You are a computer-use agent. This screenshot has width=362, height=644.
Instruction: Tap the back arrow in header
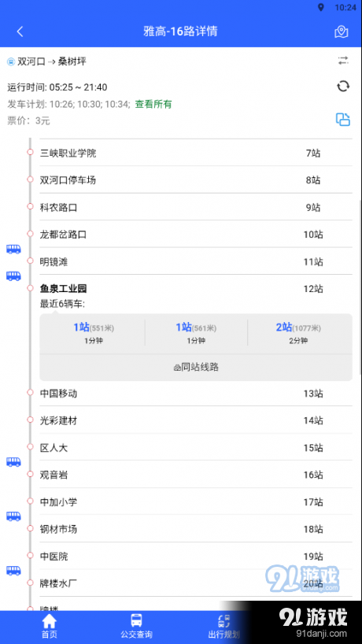pos(20,31)
